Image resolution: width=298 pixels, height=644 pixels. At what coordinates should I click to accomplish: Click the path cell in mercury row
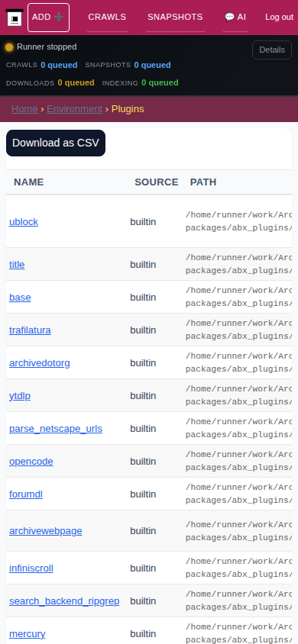coord(239,633)
